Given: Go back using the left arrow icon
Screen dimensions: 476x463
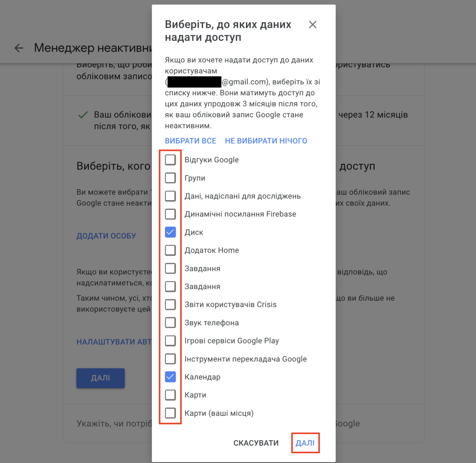Looking at the screenshot, I should [19, 48].
